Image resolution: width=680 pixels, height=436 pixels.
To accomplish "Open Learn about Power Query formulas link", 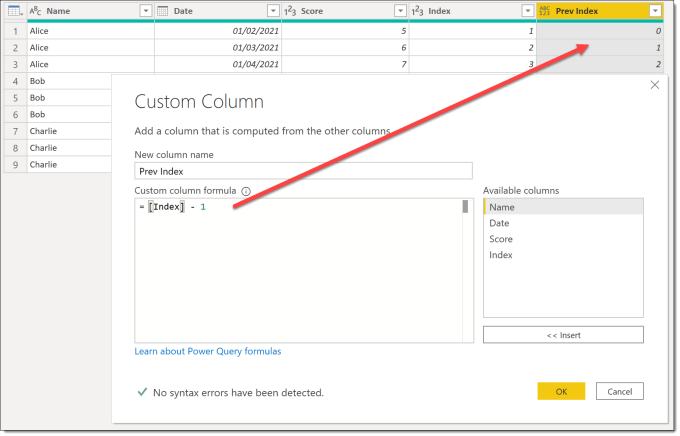I will tap(208, 351).
